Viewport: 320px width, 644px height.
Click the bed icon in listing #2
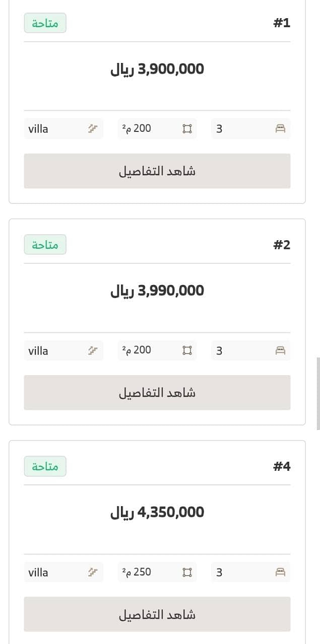click(281, 350)
